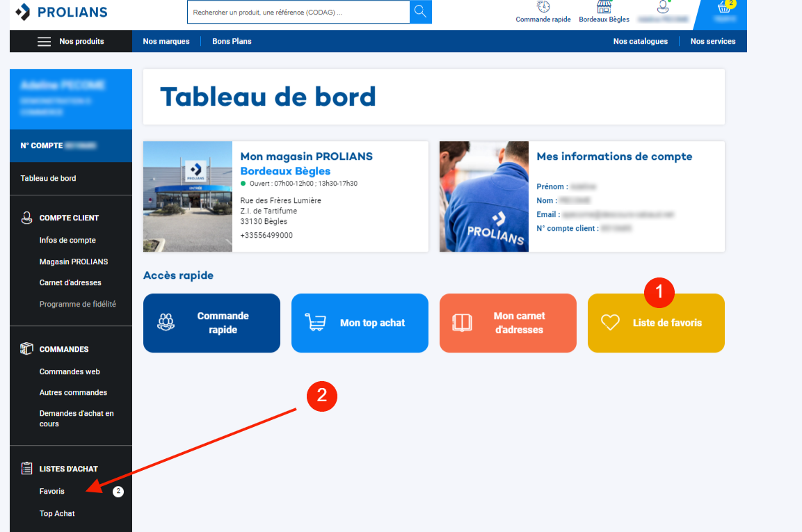Screen dimensions: 802x532
Task: Click the book icon on Mon carnet d'adresses
Action: point(462,323)
